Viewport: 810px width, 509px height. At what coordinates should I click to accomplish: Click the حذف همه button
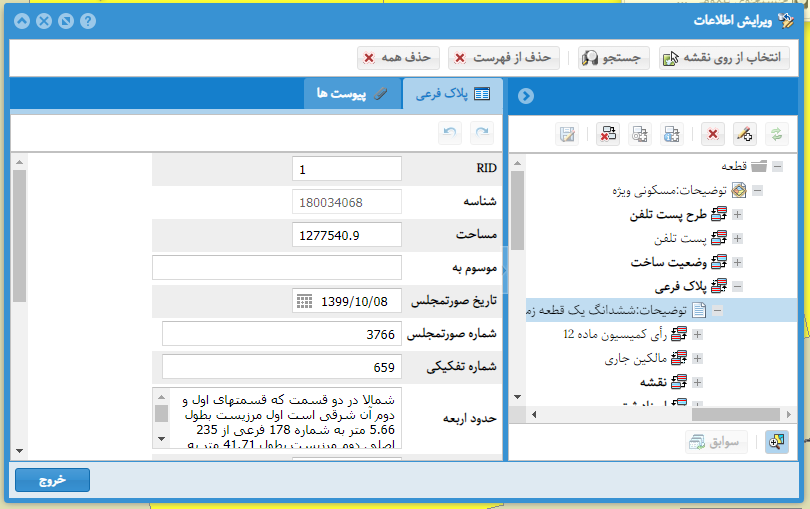tap(398, 58)
